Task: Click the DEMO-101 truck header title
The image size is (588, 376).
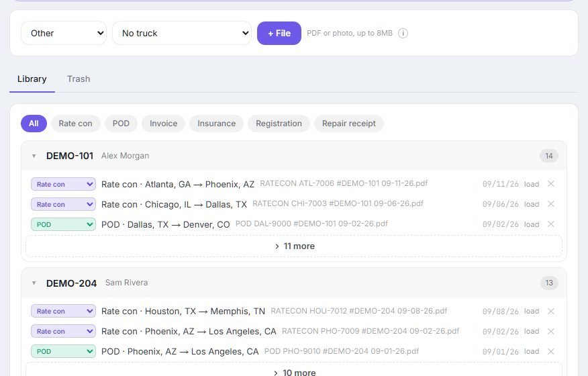Action: pyautogui.click(x=70, y=156)
